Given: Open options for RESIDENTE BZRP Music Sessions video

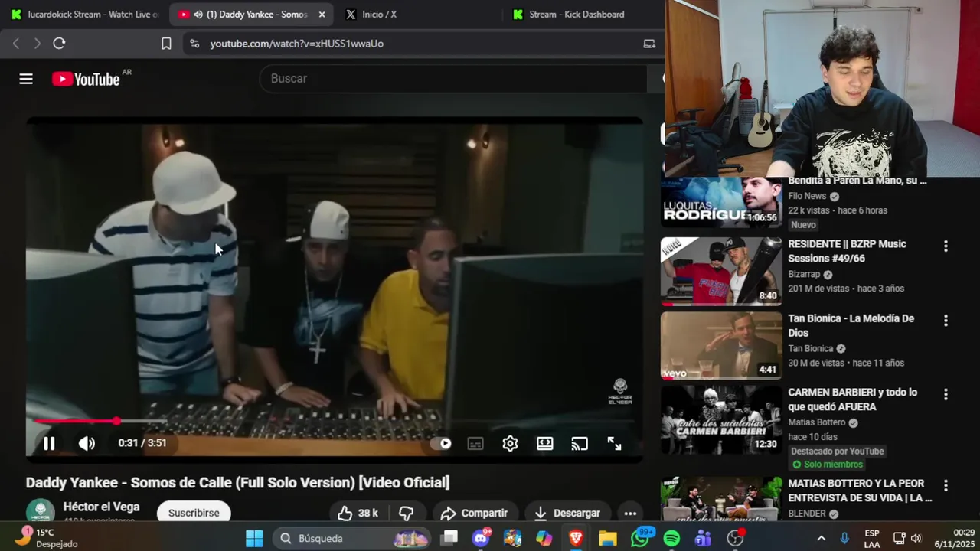Looking at the screenshot, I should tap(946, 246).
